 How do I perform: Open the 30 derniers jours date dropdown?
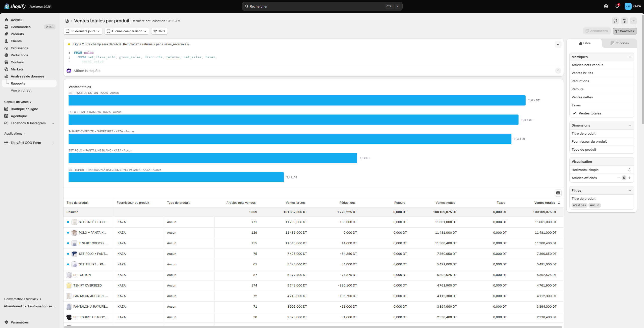tap(83, 31)
